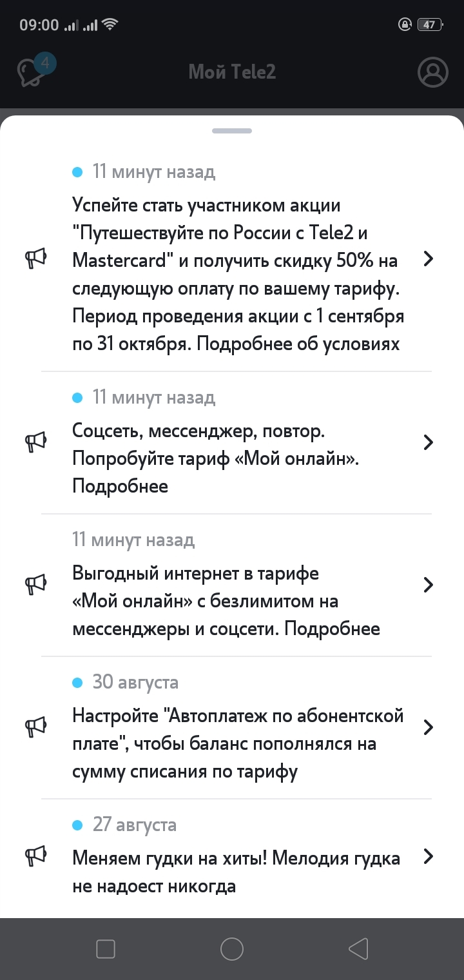This screenshot has height=980, width=464.
Task: Expand 'Соцсеть, мессенджер, повтор' notification chevron
Action: pos(428,442)
